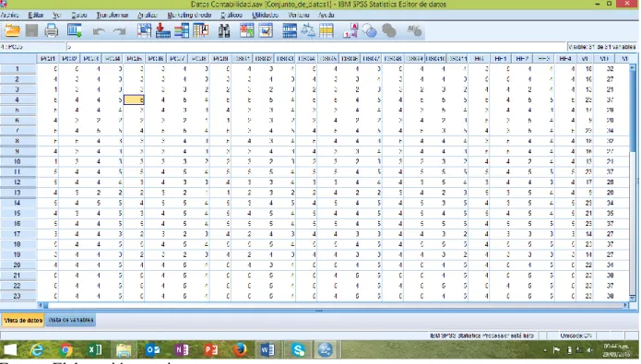The image size is (641, 364).
Task: Select the HC column header
Action: [x=479, y=58]
